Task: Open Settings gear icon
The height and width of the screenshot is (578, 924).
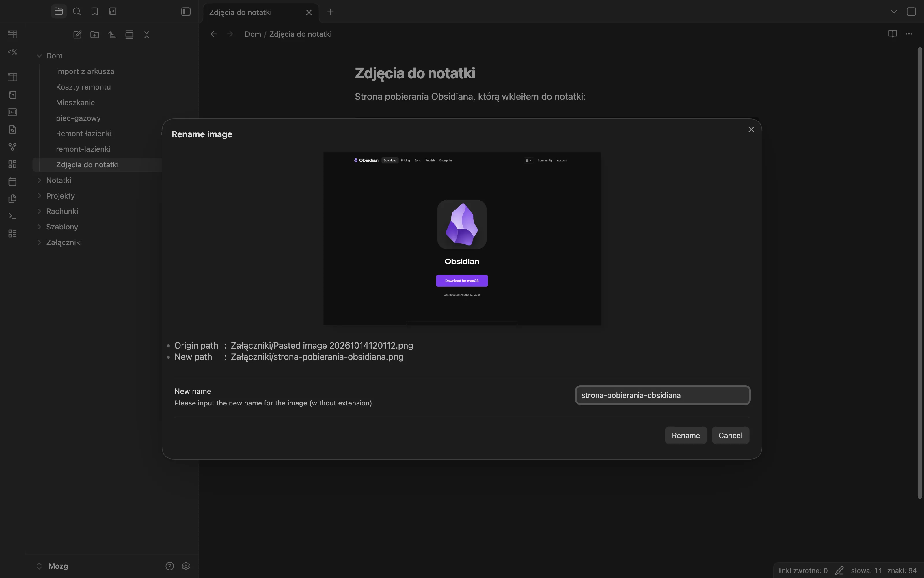Action: (x=186, y=566)
